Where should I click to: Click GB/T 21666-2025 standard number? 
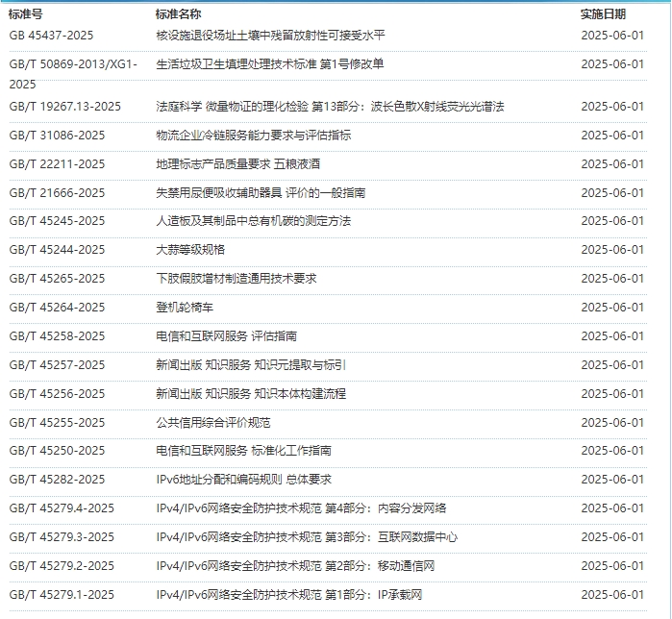pos(57,193)
